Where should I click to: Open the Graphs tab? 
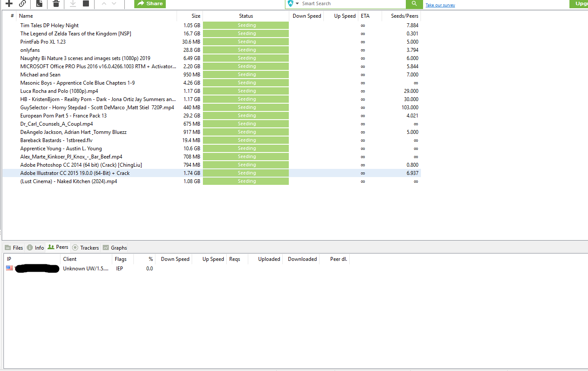115,247
